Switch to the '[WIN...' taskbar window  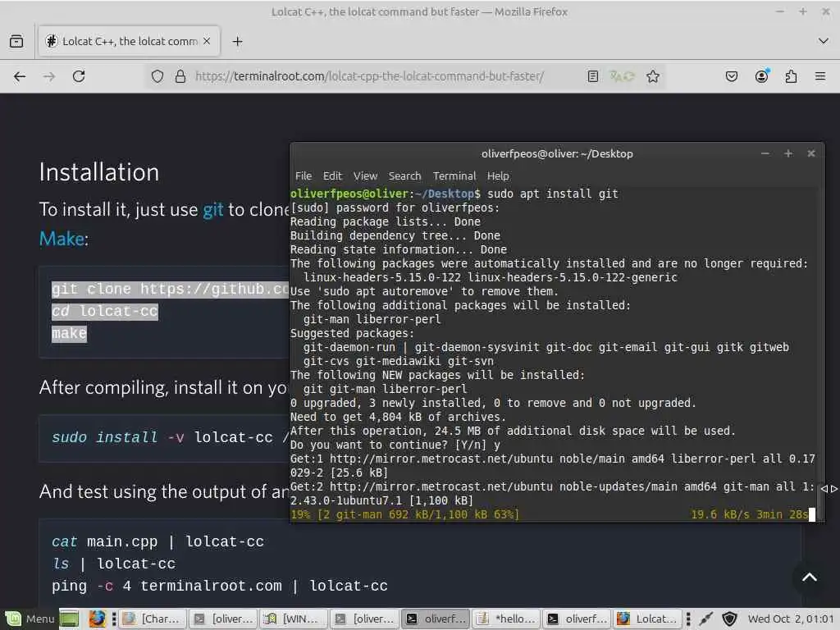click(x=293, y=619)
